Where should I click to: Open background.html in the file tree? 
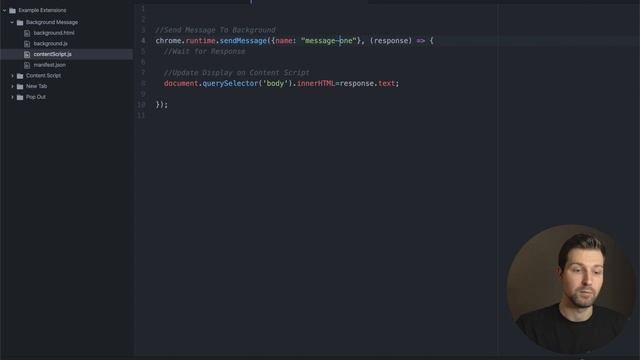click(x=54, y=33)
